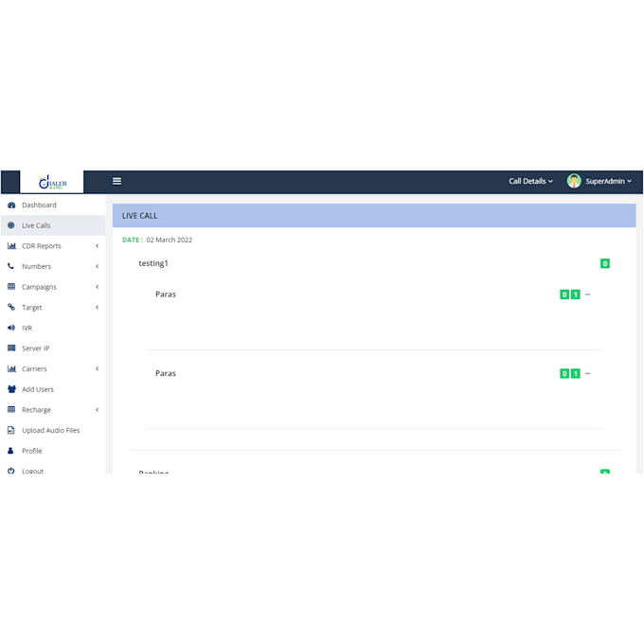644x644 pixels.
Task: Click the Add Users people icon
Action: point(11,389)
